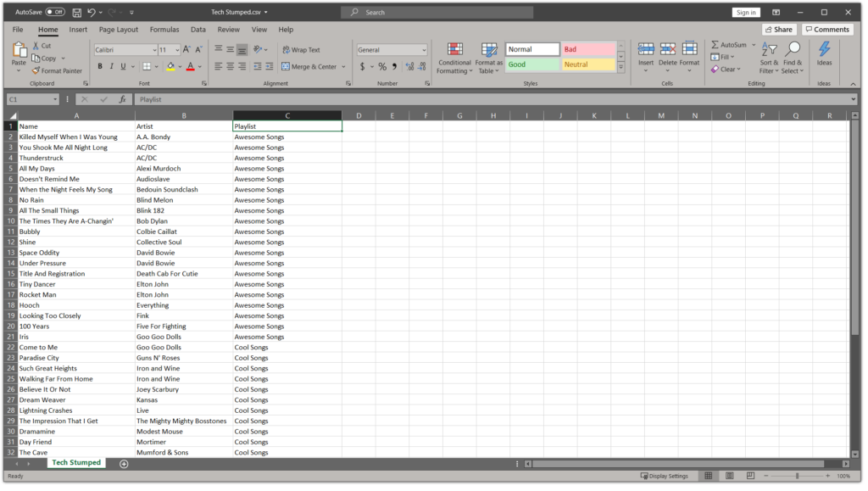The height and width of the screenshot is (491, 868).
Task: Expand the Name Box dropdown
Action: [x=55, y=99]
